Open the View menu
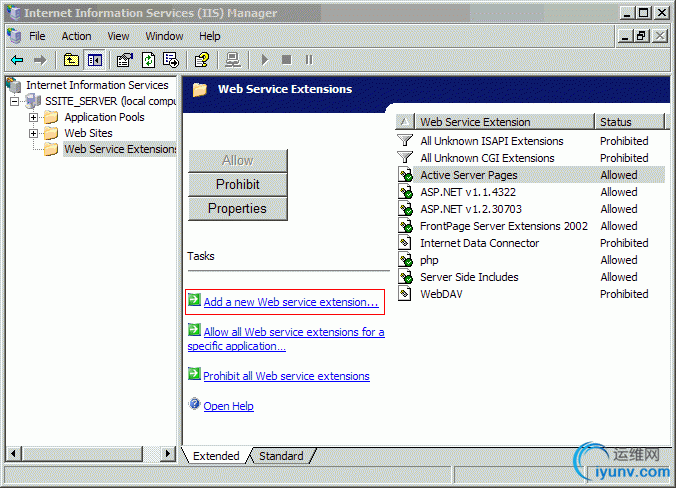This screenshot has height=488, width=676. 118,36
